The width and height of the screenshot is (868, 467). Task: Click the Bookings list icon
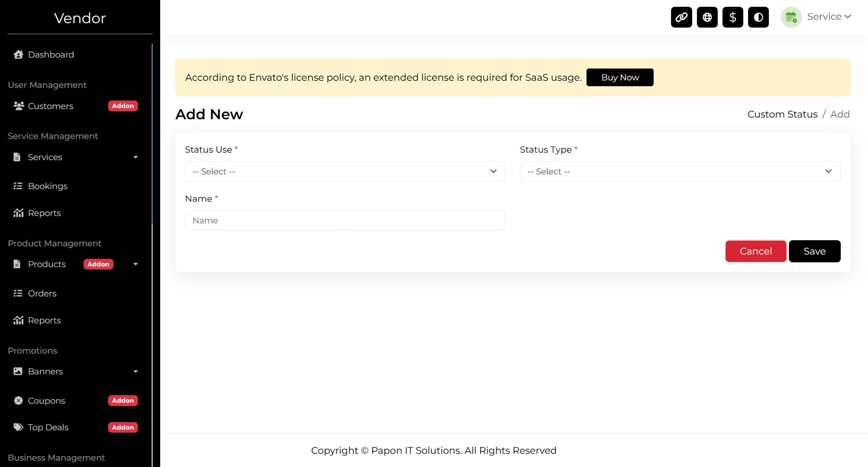[18, 186]
